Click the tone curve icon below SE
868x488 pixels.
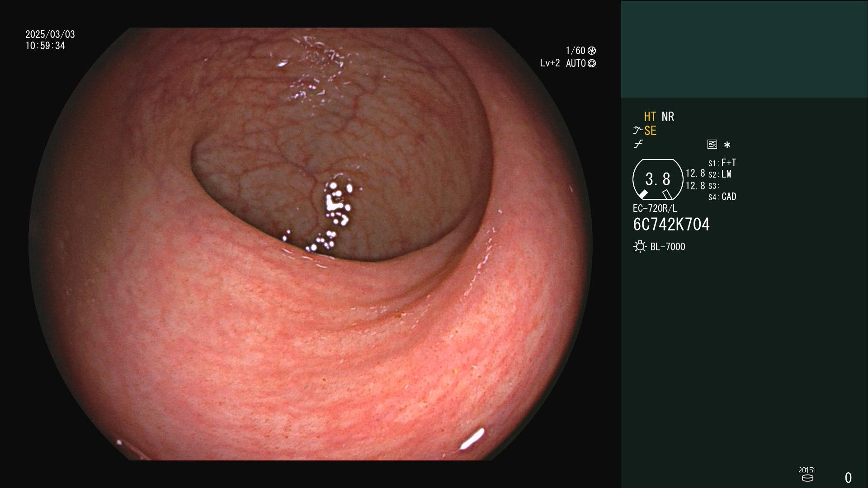[638, 144]
